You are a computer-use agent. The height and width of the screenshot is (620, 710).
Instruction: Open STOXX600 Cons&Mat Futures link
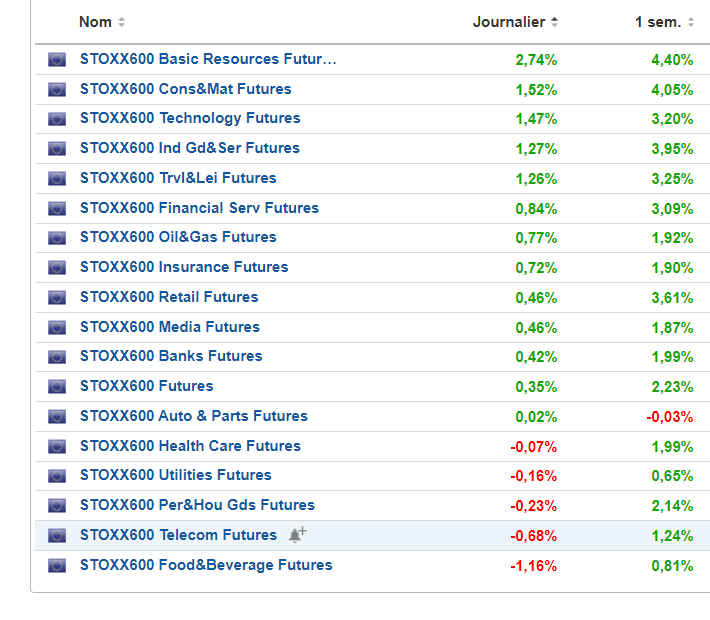(x=185, y=89)
